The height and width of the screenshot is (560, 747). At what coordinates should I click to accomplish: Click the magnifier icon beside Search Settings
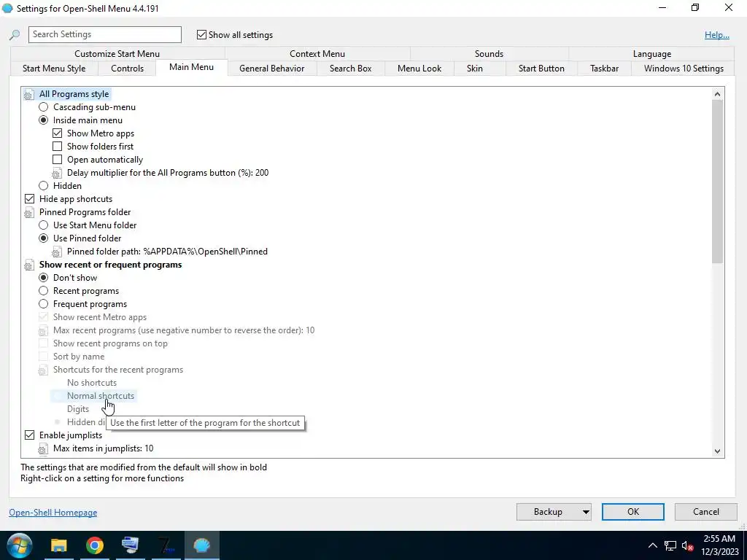click(x=15, y=35)
